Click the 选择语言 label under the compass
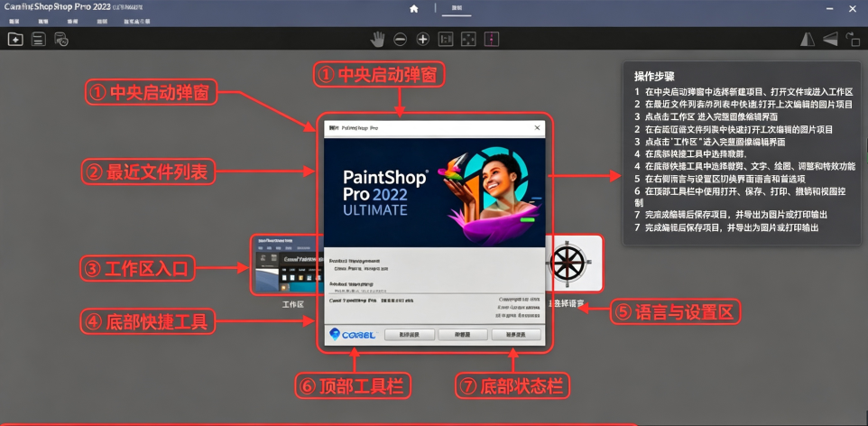Viewport: 868px width, 426px height. (x=566, y=304)
